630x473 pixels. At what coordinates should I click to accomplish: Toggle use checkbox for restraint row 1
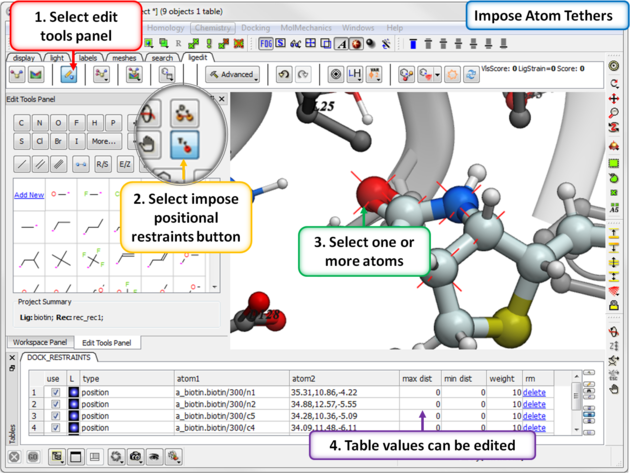coord(55,393)
